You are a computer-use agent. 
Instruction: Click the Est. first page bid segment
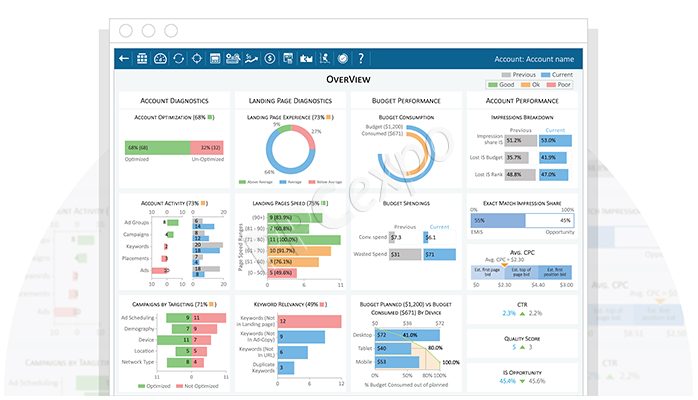[x=487, y=272]
